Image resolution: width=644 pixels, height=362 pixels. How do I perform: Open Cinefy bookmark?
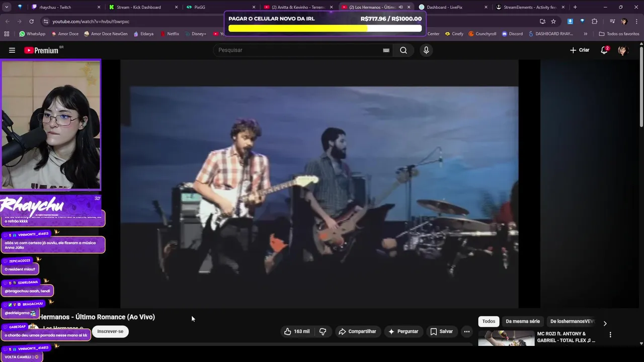454,34
